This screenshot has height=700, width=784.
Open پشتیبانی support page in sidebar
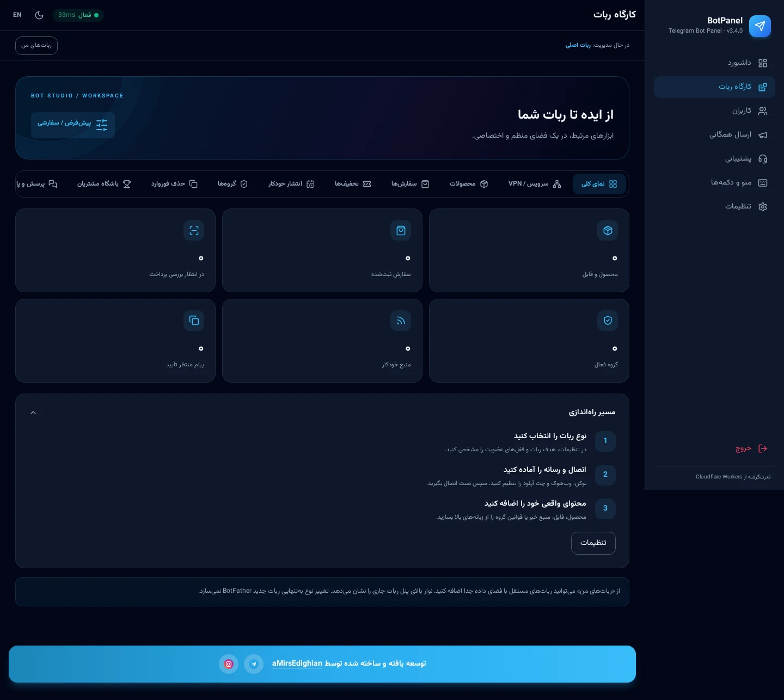(x=714, y=158)
